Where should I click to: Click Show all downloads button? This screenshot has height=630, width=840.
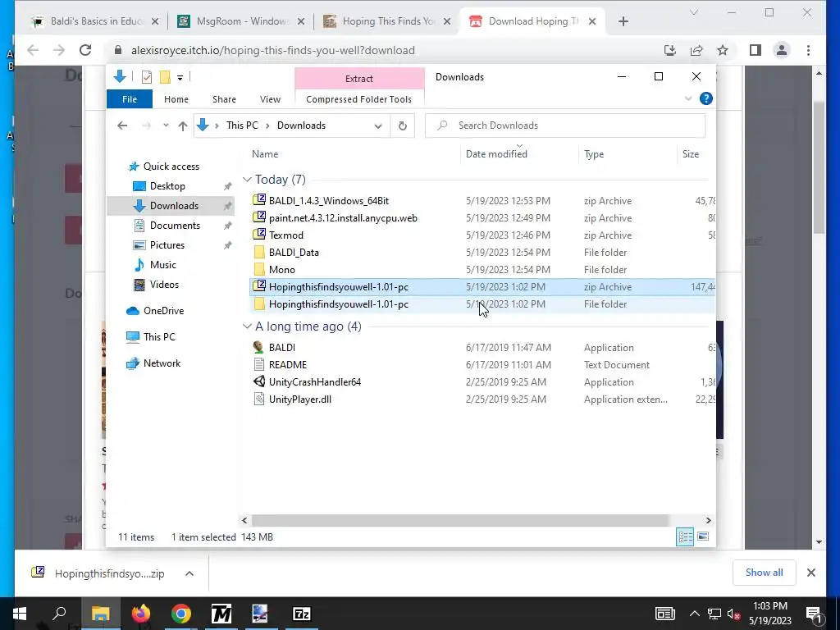coord(764,573)
